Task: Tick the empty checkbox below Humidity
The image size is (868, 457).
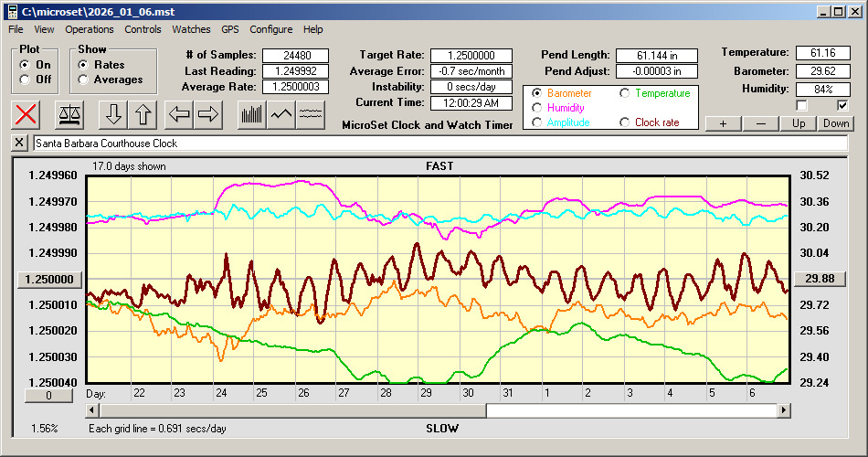Action: coord(802,105)
